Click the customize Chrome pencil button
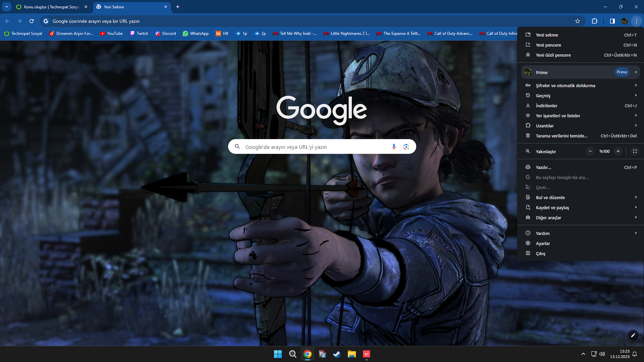The image size is (644, 362). [x=633, y=335]
